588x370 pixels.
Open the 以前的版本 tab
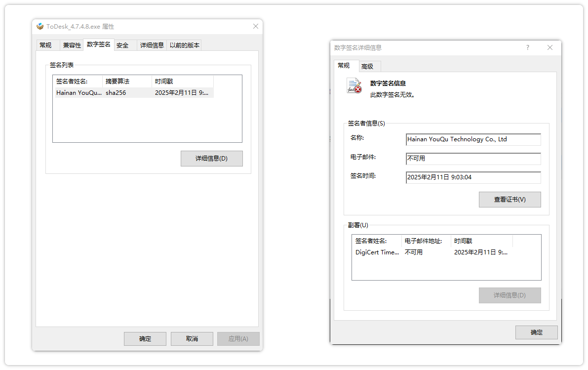[184, 45]
